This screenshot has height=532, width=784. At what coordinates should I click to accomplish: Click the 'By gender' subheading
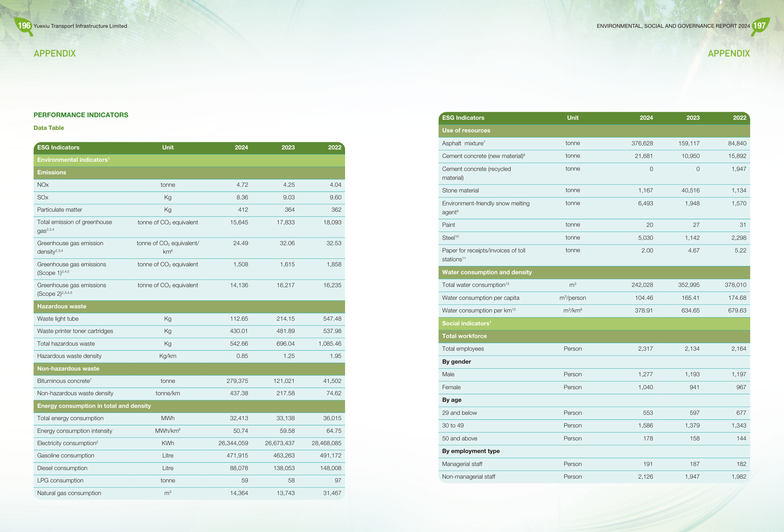(x=456, y=362)
